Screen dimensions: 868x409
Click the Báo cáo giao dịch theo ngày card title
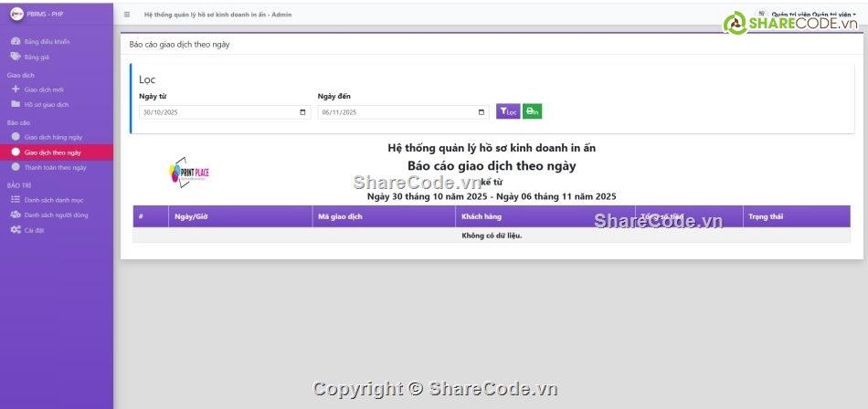pyautogui.click(x=179, y=45)
